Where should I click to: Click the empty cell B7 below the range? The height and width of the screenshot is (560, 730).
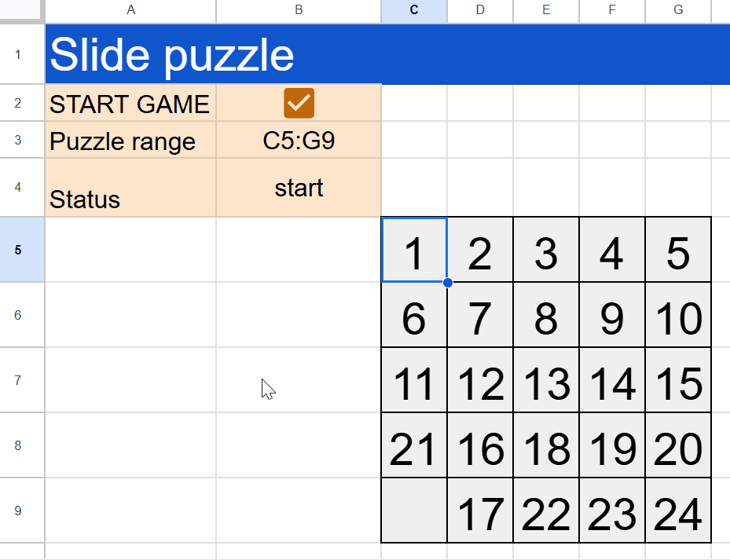(x=299, y=381)
